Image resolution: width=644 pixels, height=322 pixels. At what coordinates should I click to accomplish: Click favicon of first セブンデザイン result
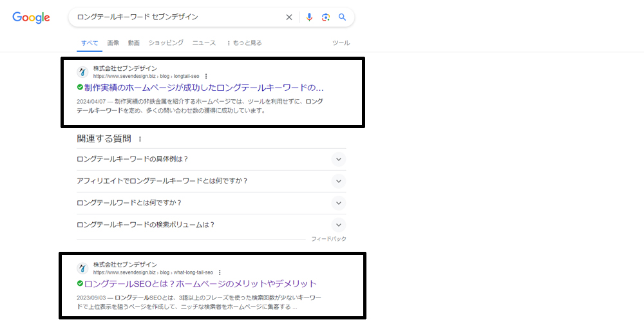tap(82, 72)
